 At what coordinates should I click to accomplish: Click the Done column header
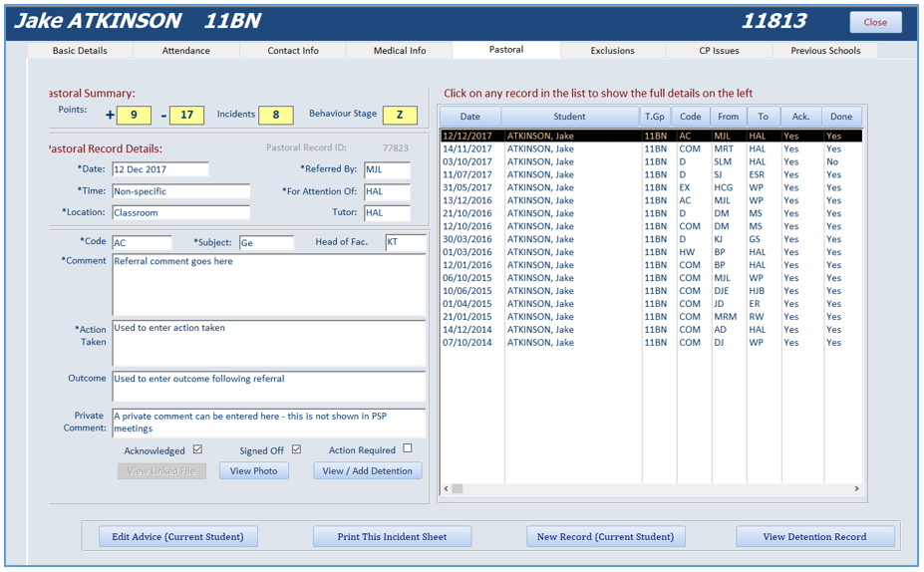841,117
